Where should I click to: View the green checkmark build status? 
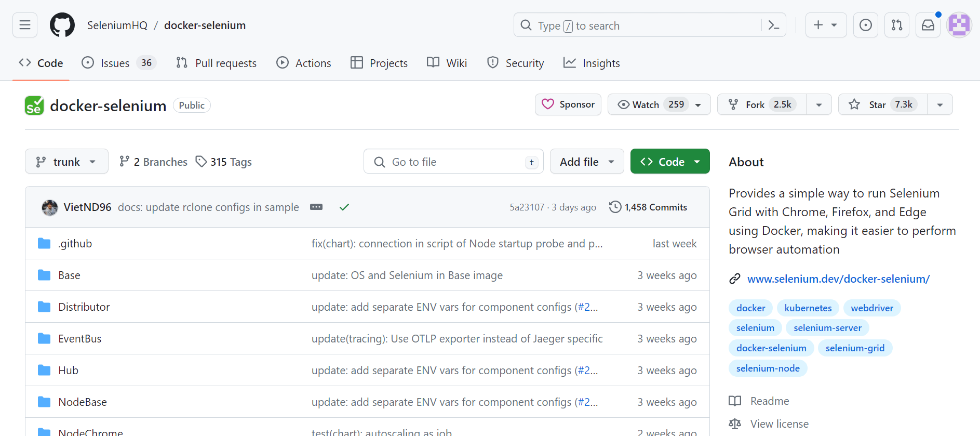(x=344, y=207)
